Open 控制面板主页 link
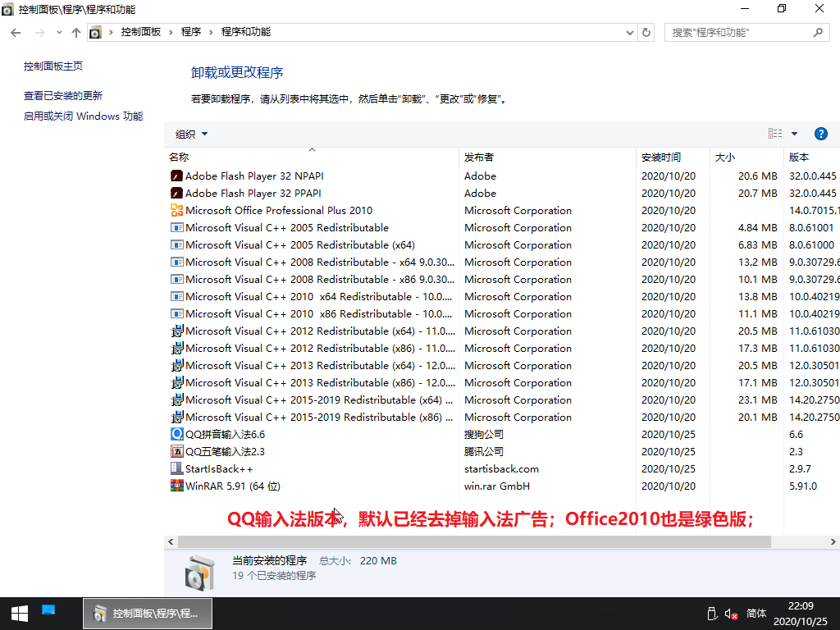The width and height of the screenshot is (840, 630). point(53,66)
